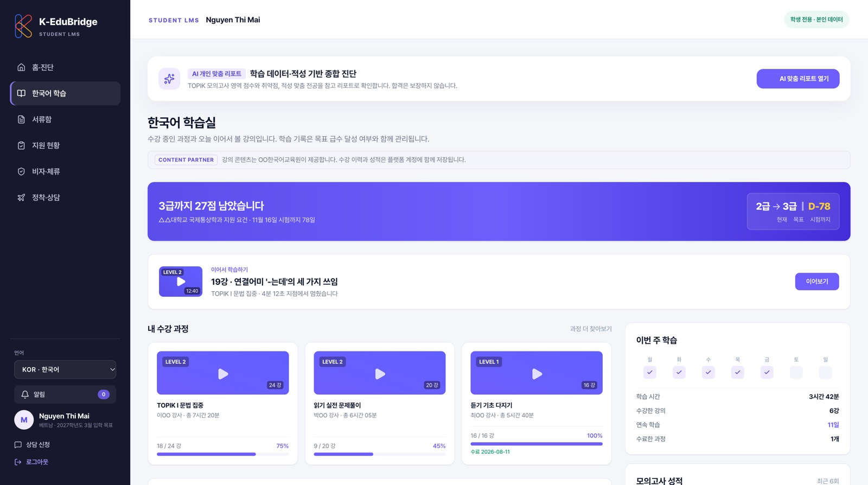Click the AI 맞춤 리포트 열기 button
This screenshot has width=868, height=485.
pyautogui.click(x=798, y=79)
